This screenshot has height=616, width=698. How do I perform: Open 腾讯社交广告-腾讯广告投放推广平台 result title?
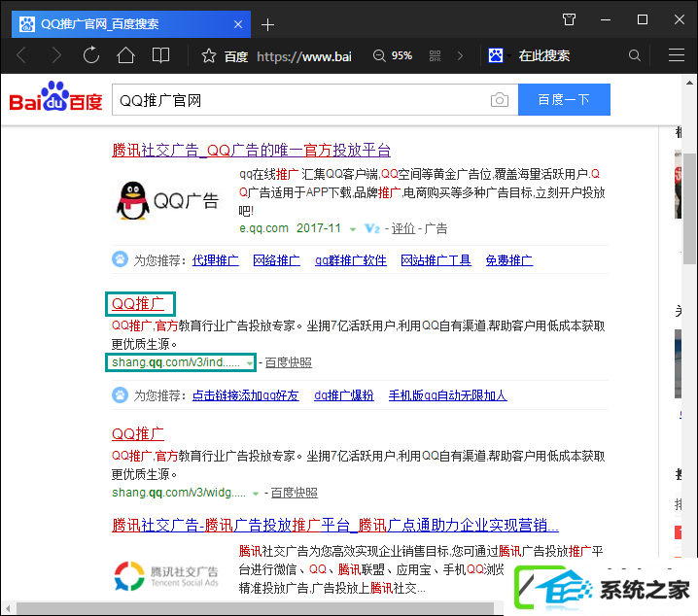[335, 526]
